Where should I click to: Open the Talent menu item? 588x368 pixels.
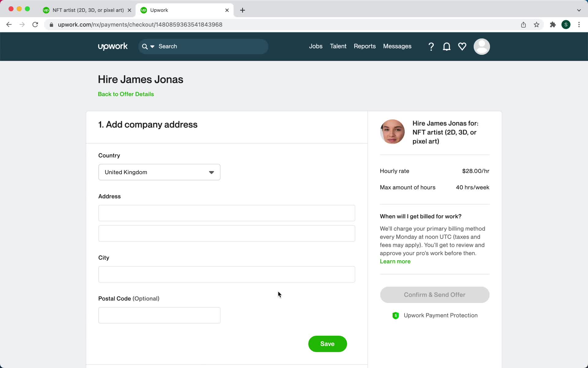pyautogui.click(x=338, y=46)
